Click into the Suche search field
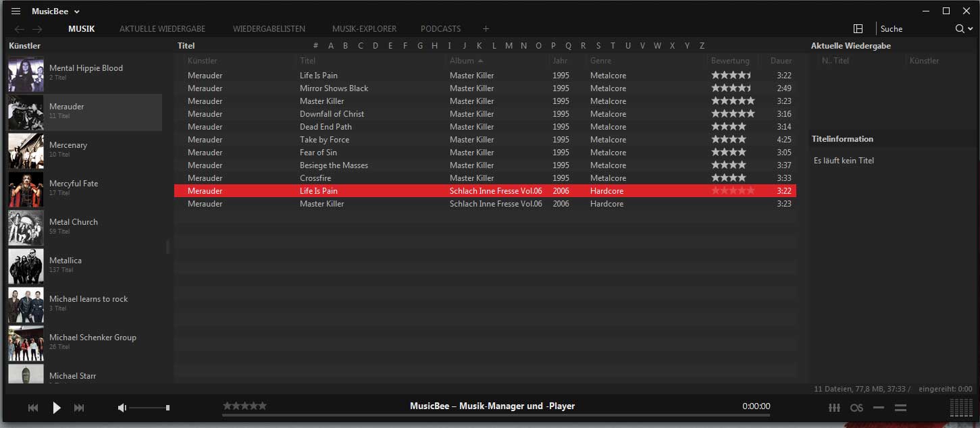This screenshot has height=428, width=980. click(x=914, y=29)
